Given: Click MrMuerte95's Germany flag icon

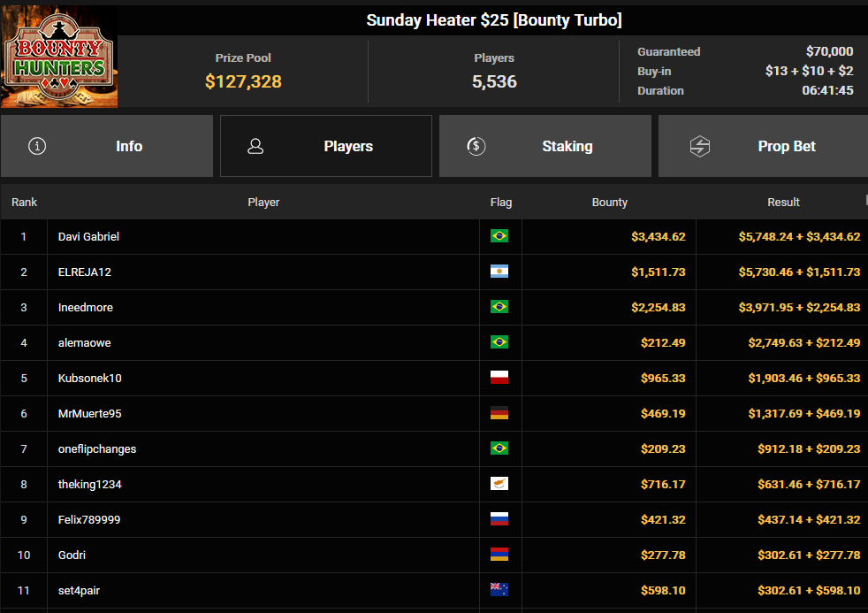Looking at the screenshot, I should tap(499, 414).
